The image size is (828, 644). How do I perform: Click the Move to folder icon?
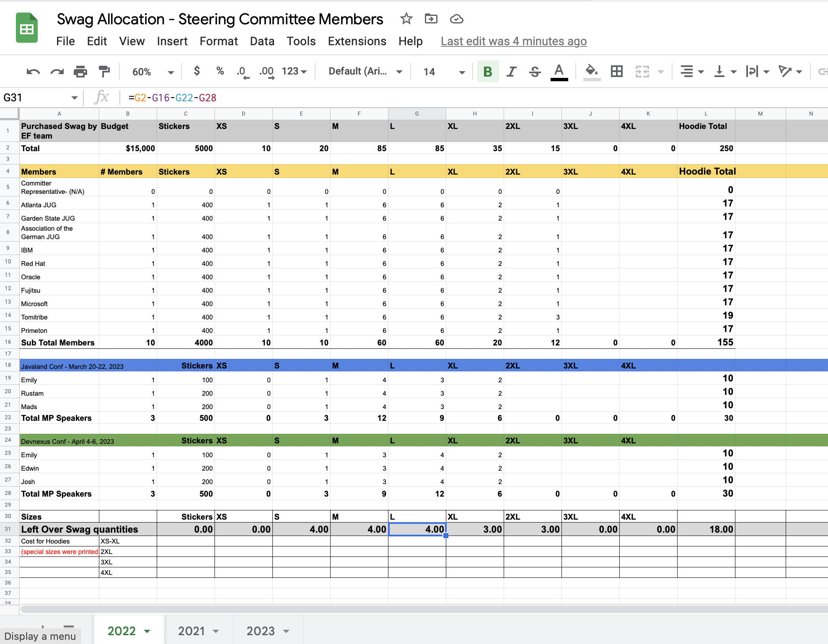[431, 19]
